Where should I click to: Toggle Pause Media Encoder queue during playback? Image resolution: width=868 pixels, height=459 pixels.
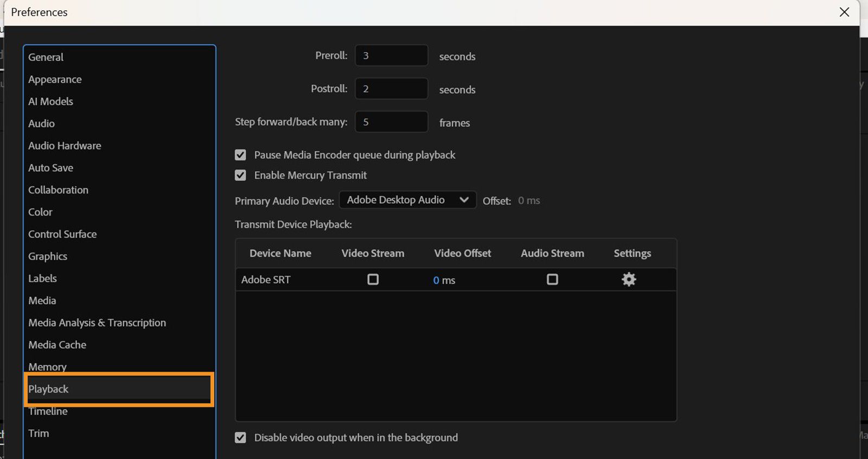(240, 155)
